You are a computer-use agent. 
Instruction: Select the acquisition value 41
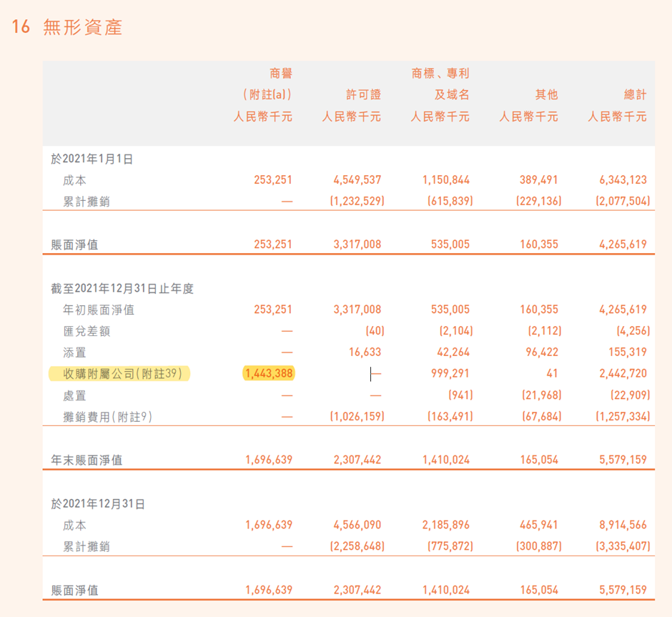pyautogui.click(x=552, y=373)
